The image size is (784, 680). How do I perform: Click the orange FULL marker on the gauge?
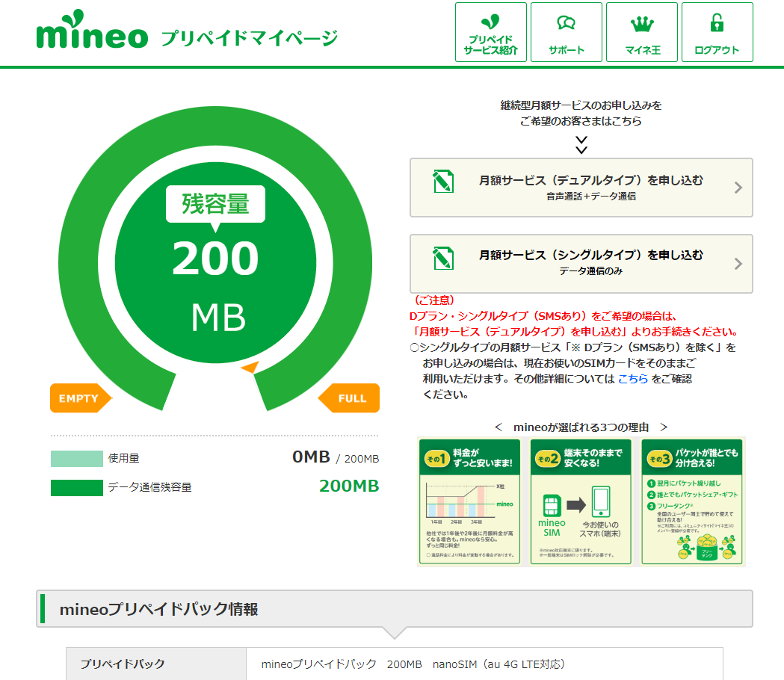click(351, 398)
